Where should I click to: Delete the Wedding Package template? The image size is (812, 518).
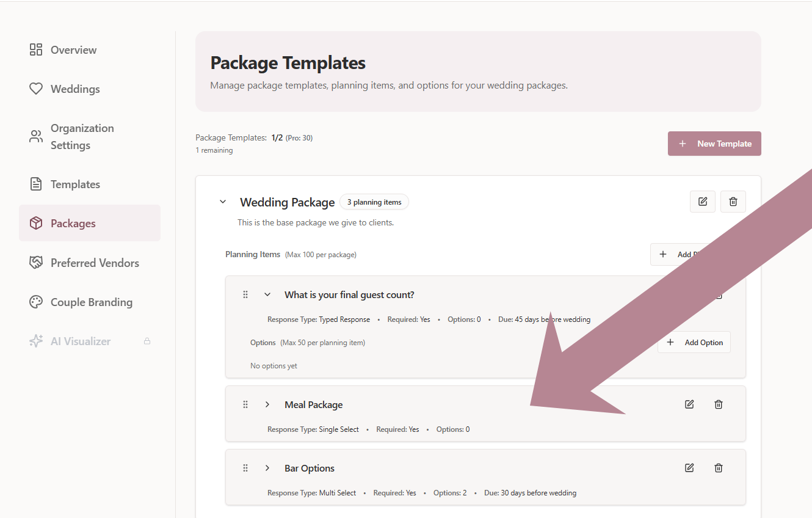733,202
